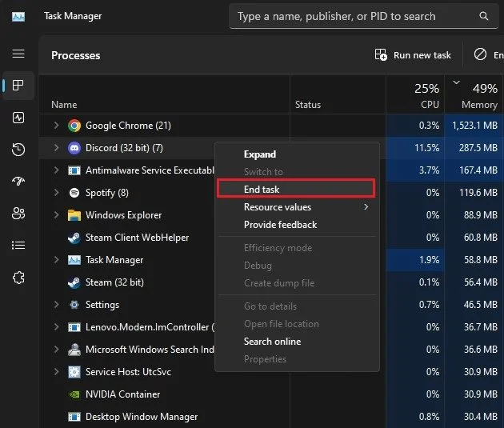The image size is (504, 428).
Task: Click the Discord process icon
Action: coord(74,148)
